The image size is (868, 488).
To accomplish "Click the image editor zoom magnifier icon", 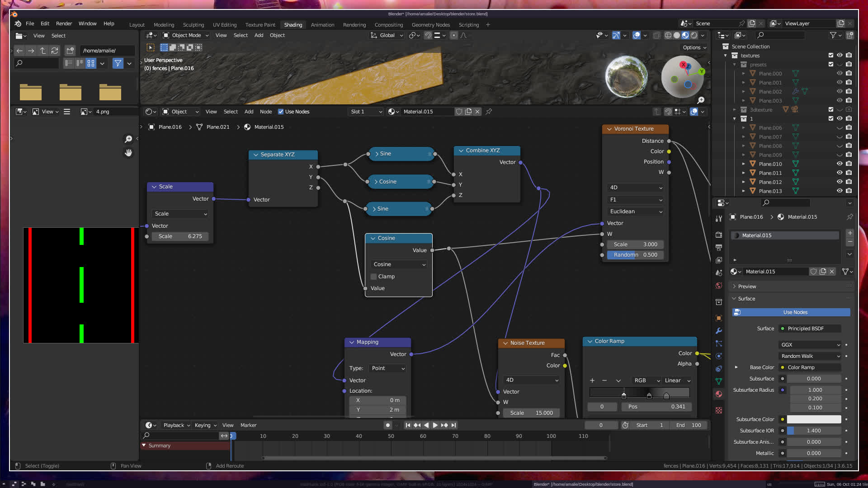I will coord(128,139).
